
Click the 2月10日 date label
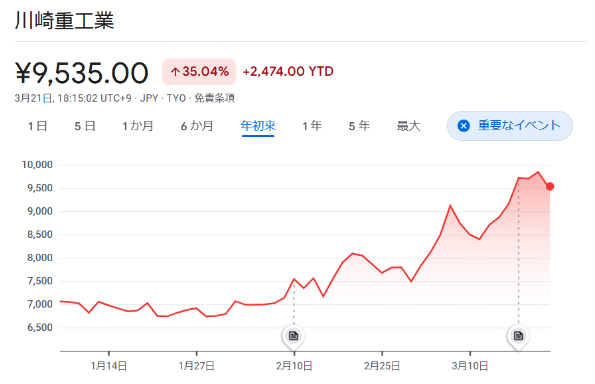294,366
